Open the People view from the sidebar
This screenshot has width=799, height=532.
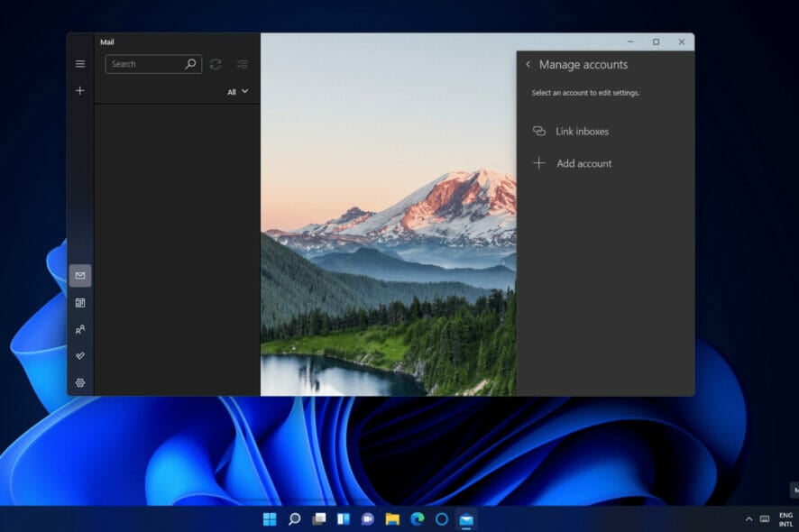pyautogui.click(x=79, y=329)
